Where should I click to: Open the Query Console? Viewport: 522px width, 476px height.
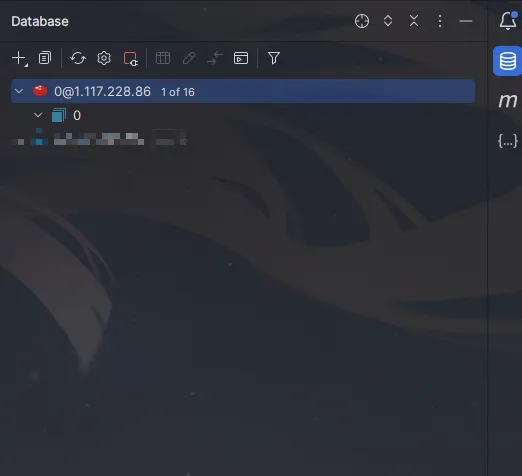click(241, 58)
